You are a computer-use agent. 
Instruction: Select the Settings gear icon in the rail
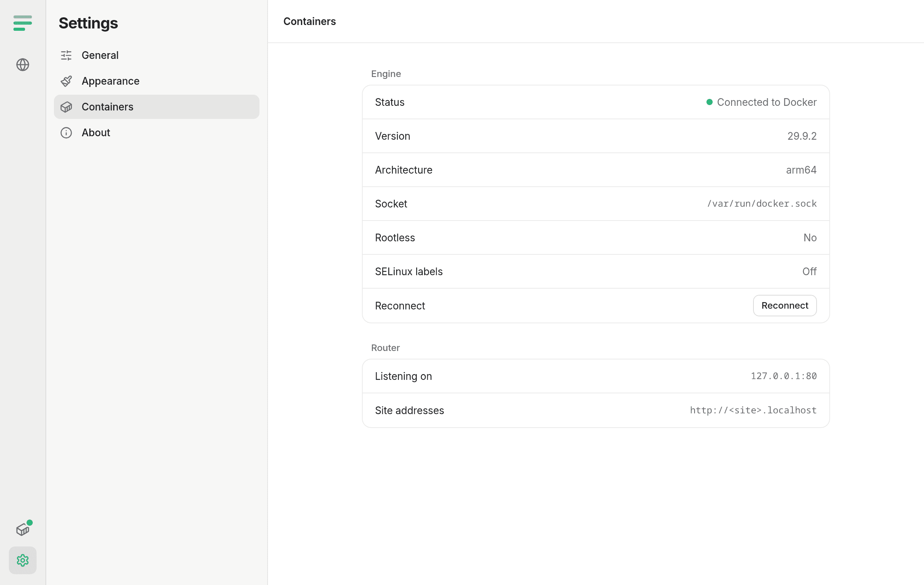pyautogui.click(x=23, y=560)
